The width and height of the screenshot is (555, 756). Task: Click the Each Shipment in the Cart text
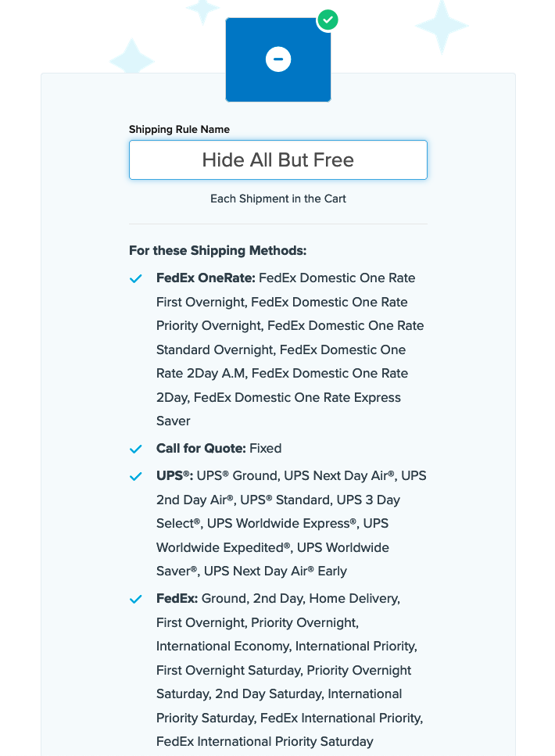click(278, 199)
